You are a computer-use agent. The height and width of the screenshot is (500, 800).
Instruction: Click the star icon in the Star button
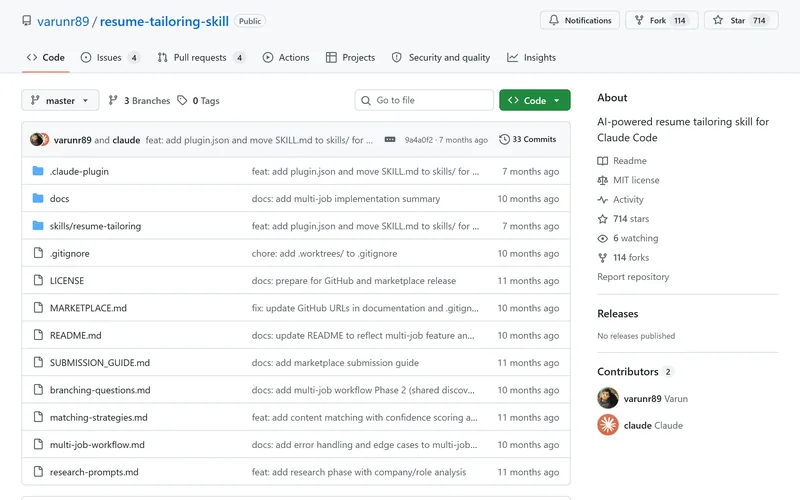[x=718, y=20]
